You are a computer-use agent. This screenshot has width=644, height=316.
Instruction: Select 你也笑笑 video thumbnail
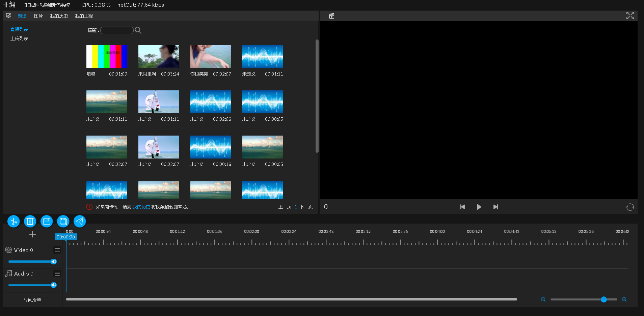(x=211, y=56)
